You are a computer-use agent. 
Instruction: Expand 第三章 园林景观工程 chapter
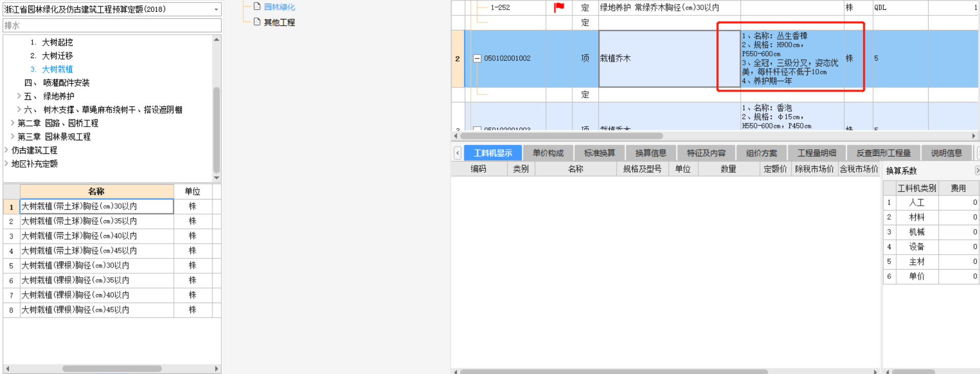tap(12, 136)
